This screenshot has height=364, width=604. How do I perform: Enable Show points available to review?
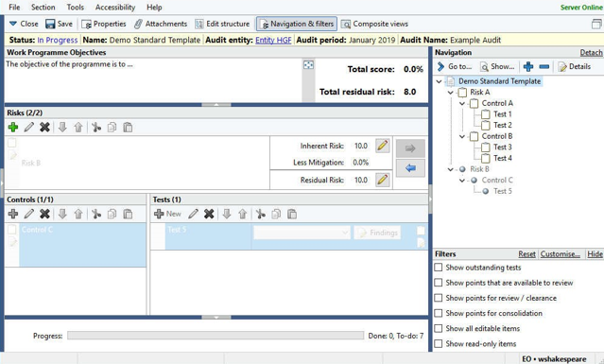click(439, 283)
